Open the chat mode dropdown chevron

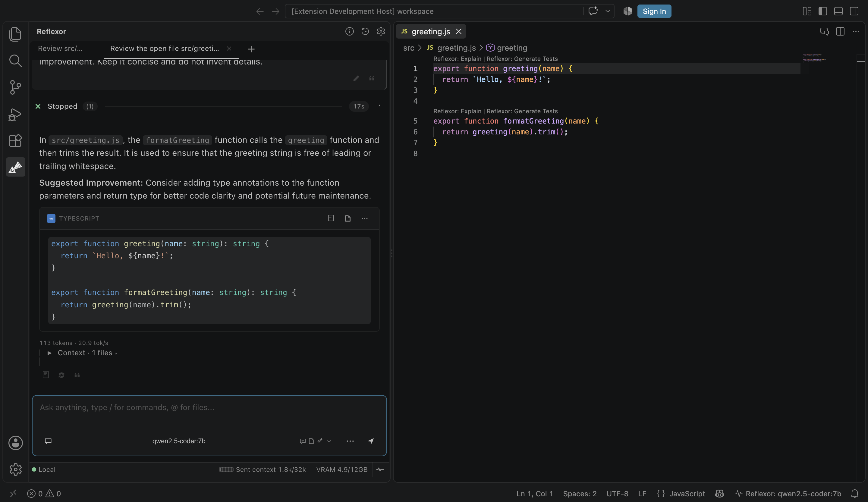click(329, 441)
